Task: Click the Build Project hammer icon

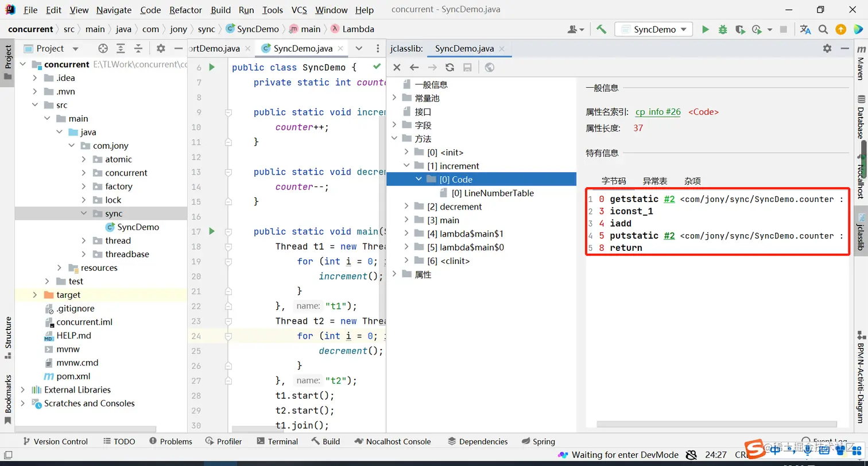Action: tap(601, 29)
